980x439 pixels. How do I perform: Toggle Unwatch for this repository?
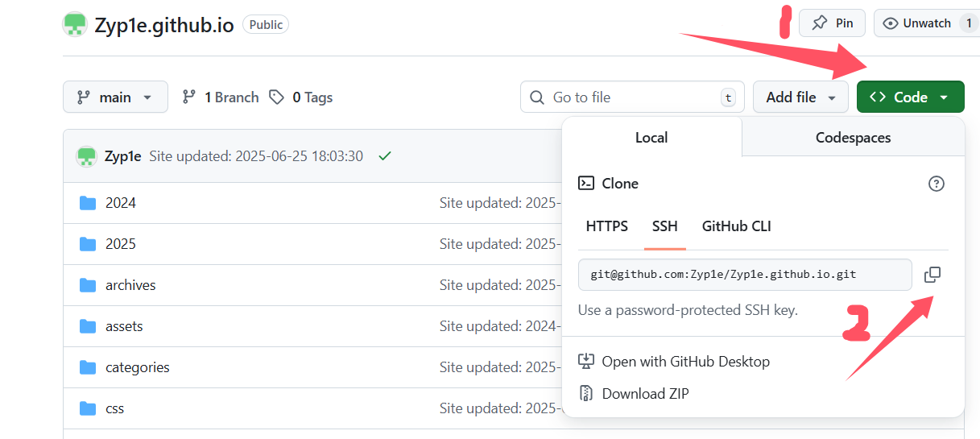coord(918,23)
